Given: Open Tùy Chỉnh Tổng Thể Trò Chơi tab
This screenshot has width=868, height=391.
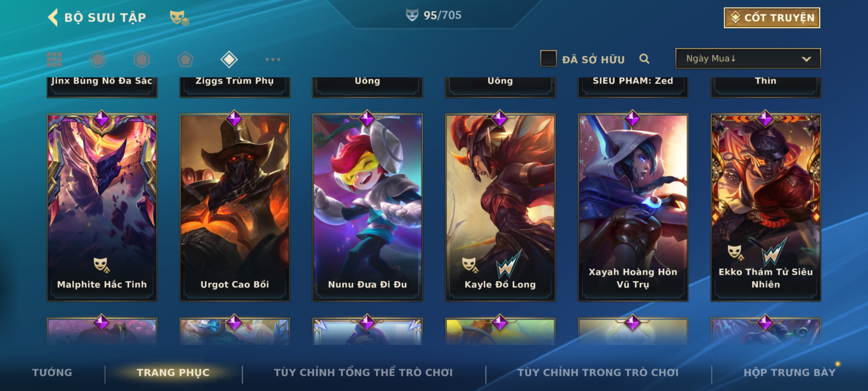Looking at the screenshot, I should (363, 373).
